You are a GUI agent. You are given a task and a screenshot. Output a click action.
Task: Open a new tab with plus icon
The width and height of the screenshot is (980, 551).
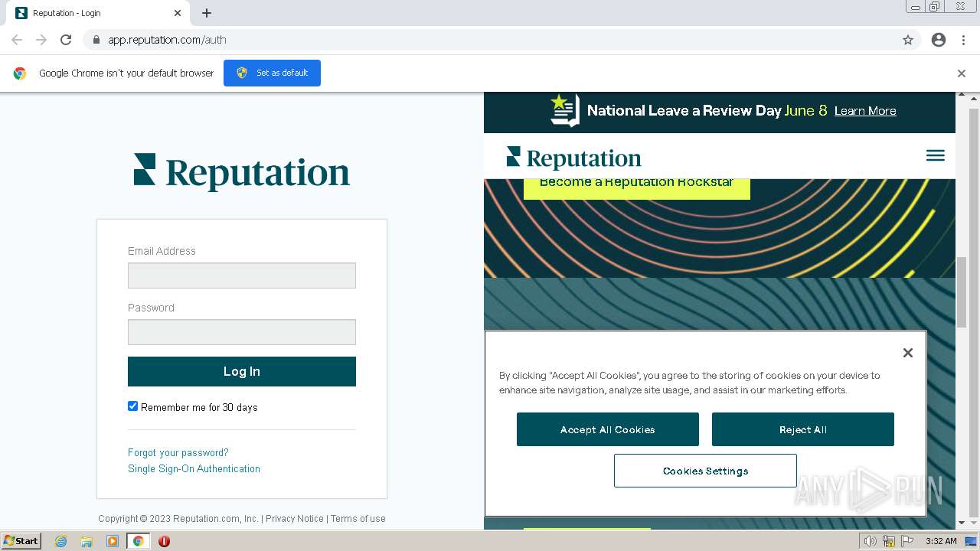tap(207, 13)
